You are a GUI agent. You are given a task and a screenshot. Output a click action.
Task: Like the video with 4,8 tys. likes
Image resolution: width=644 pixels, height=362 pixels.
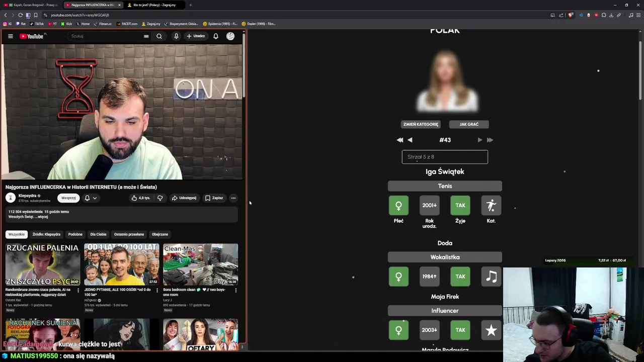(141, 198)
